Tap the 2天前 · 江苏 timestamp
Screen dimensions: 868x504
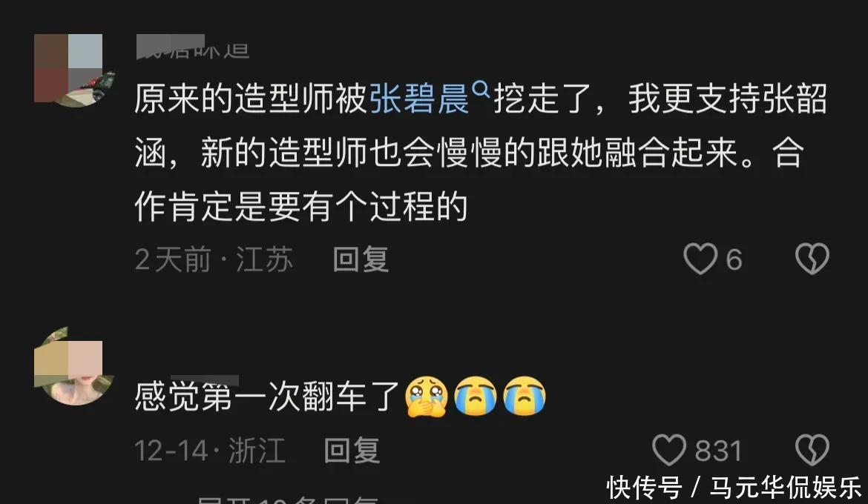(214, 259)
